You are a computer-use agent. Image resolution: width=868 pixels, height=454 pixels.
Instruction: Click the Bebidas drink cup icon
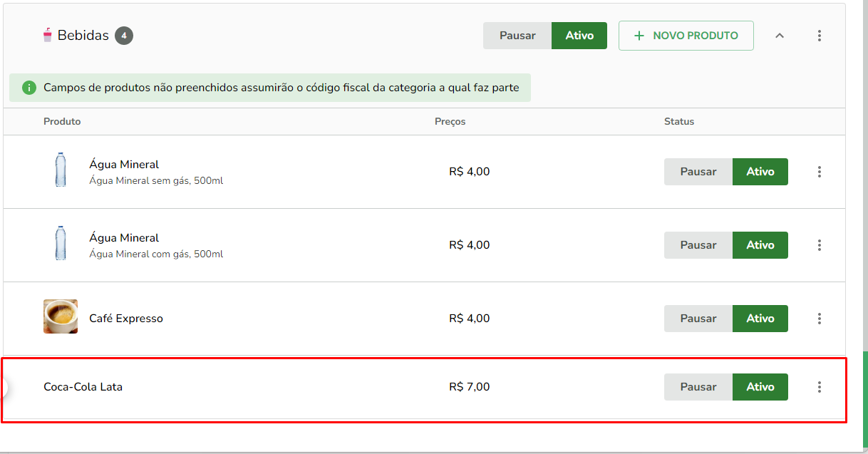[x=48, y=35]
